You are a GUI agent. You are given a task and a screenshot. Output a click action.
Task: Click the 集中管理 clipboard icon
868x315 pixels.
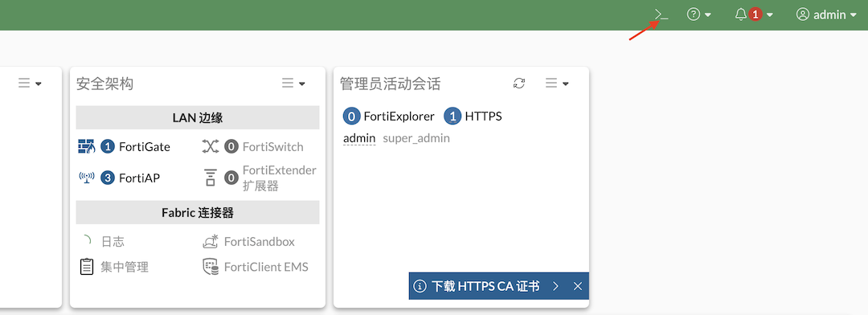tap(86, 267)
